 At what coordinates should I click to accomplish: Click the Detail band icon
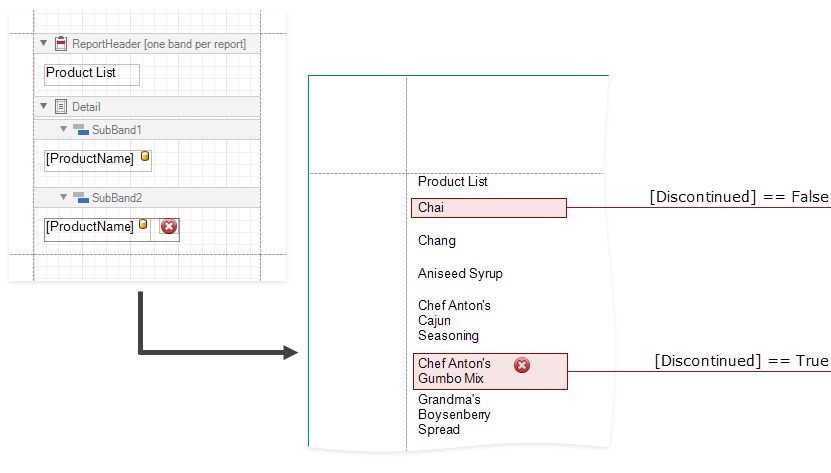(x=61, y=106)
